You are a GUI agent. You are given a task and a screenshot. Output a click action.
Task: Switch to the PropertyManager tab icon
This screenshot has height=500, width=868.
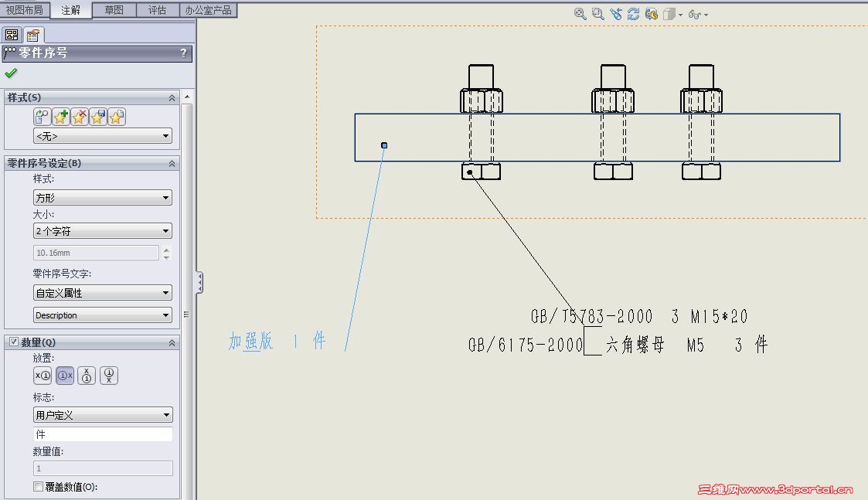(33, 36)
